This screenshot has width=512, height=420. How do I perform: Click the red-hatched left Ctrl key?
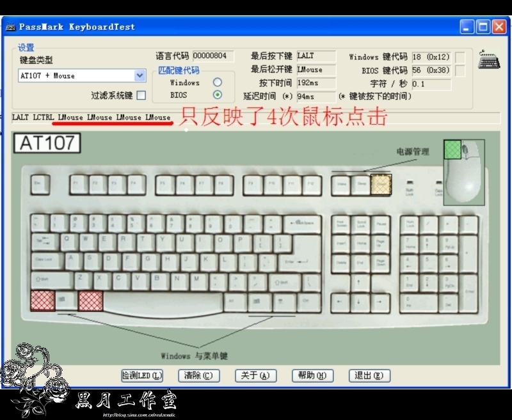(43, 300)
